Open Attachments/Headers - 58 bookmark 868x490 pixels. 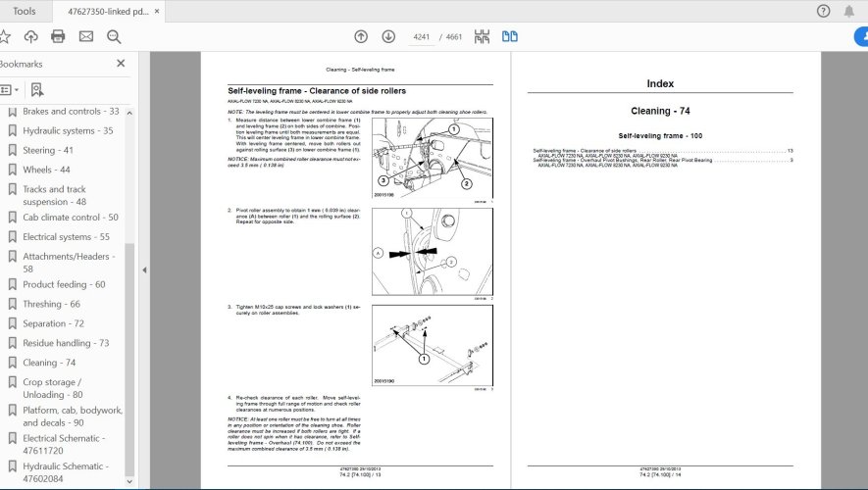tap(69, 262)
